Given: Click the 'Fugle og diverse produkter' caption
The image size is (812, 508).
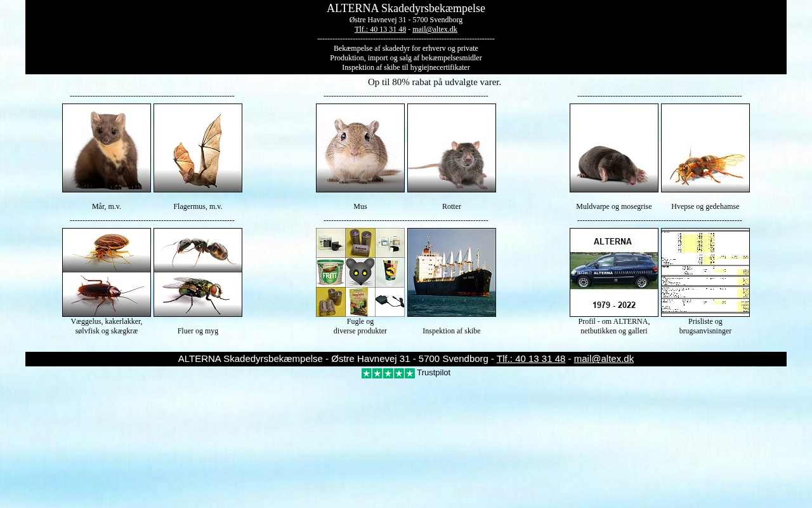Looking at the screenshot, I should [x=360, y=326].
